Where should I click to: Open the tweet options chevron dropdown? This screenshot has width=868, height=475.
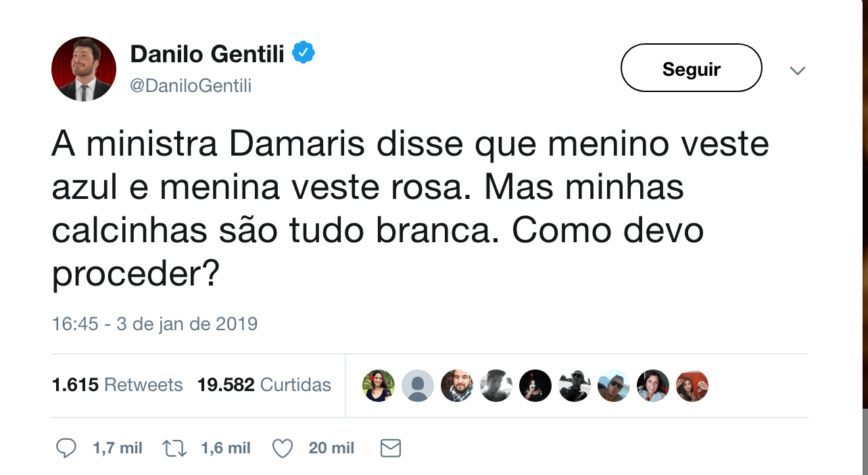798,70
